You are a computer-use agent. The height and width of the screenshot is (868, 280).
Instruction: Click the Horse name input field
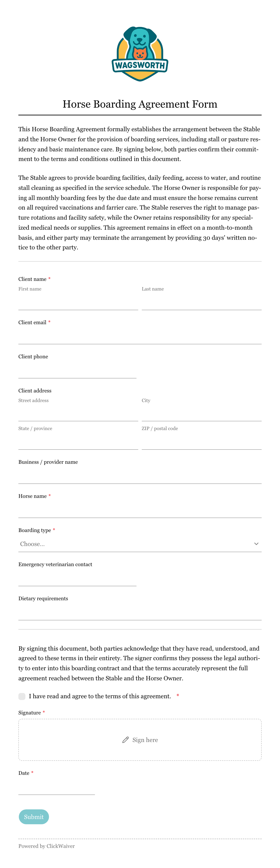point(140,510)
